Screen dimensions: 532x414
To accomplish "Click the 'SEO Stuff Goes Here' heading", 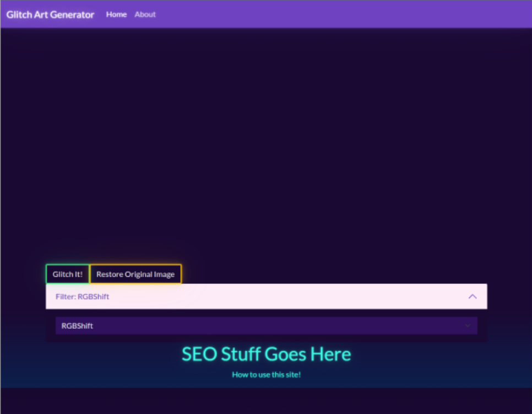I will point(266,354).
